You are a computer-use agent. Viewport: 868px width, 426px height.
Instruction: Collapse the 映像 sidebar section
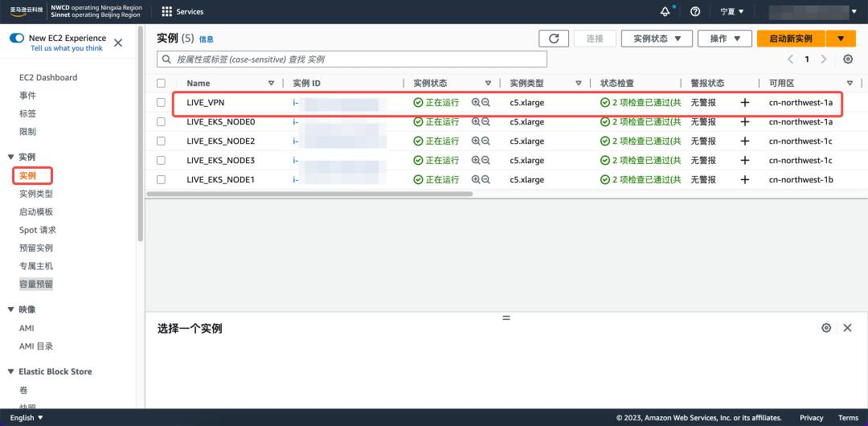click(11, 309)
